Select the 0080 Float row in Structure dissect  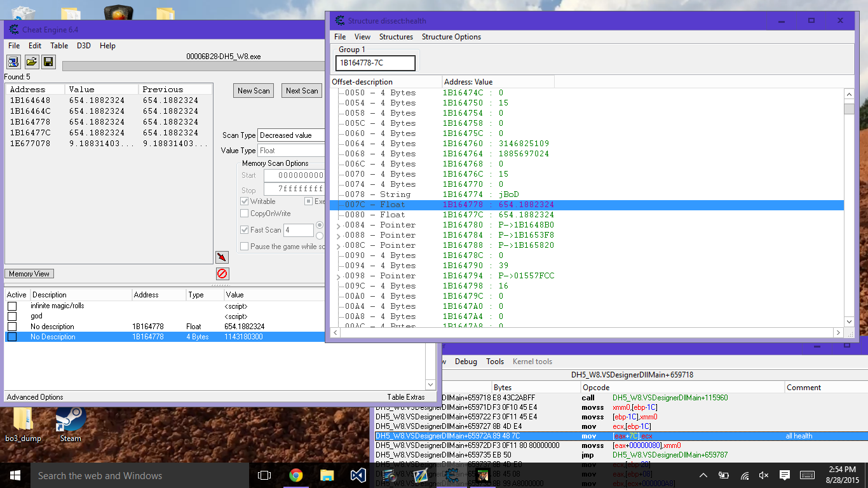point(587,215)
